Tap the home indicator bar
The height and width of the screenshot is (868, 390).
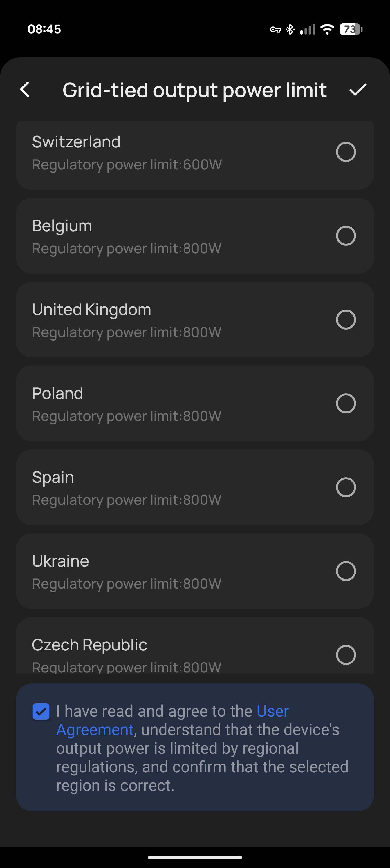pyautogui.click(x=195, y=858)
